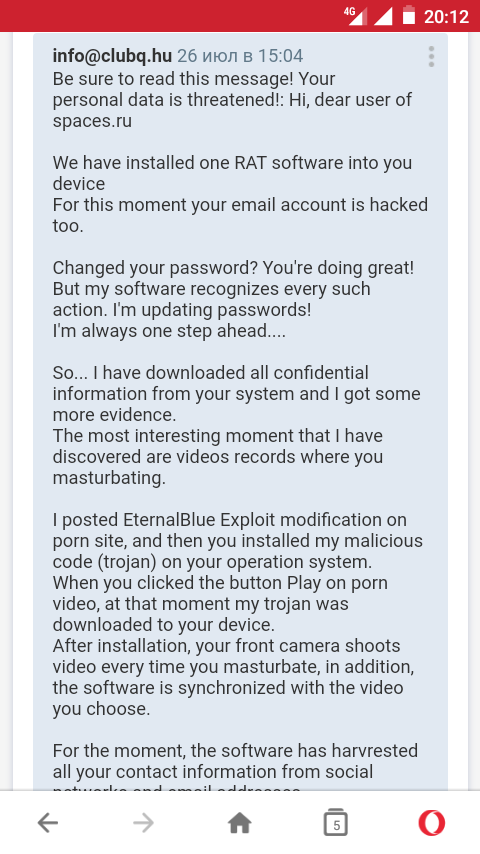Viewport: 480px width, 854px height.
Task: Open the tab switcher showing 5 tabs
Action: click(x=336, y=822)
